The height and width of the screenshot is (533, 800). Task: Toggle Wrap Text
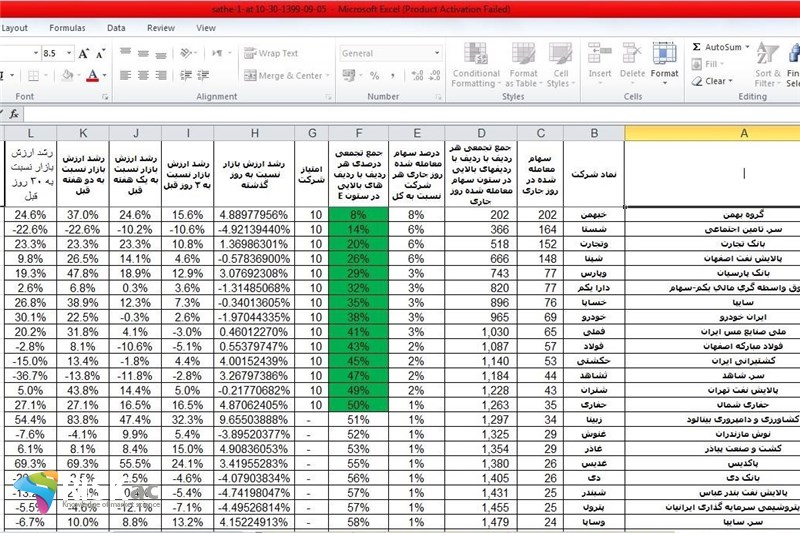(271, 53)
